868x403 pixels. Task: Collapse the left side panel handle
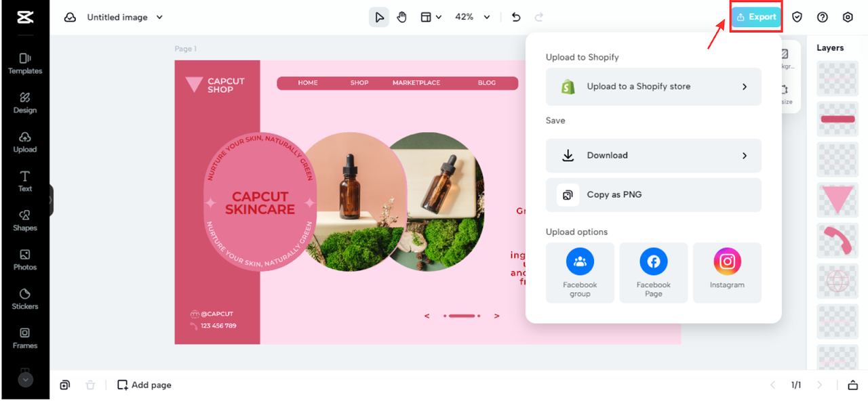51,200
